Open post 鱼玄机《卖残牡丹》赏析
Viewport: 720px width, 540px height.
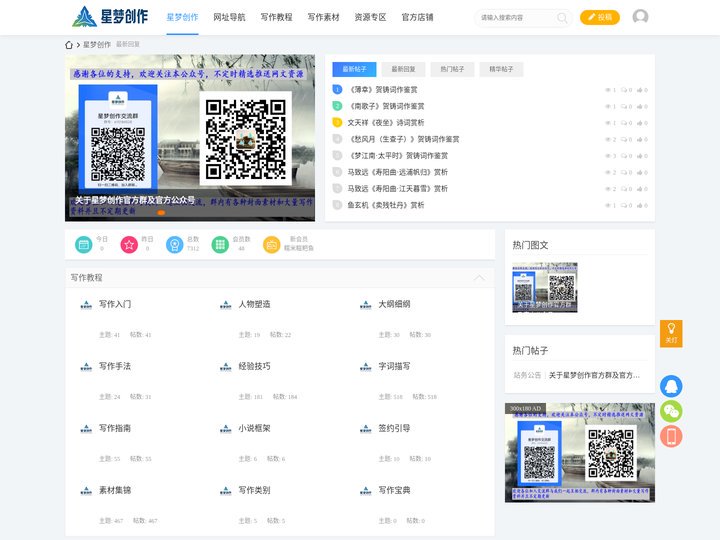coord(386,205)
